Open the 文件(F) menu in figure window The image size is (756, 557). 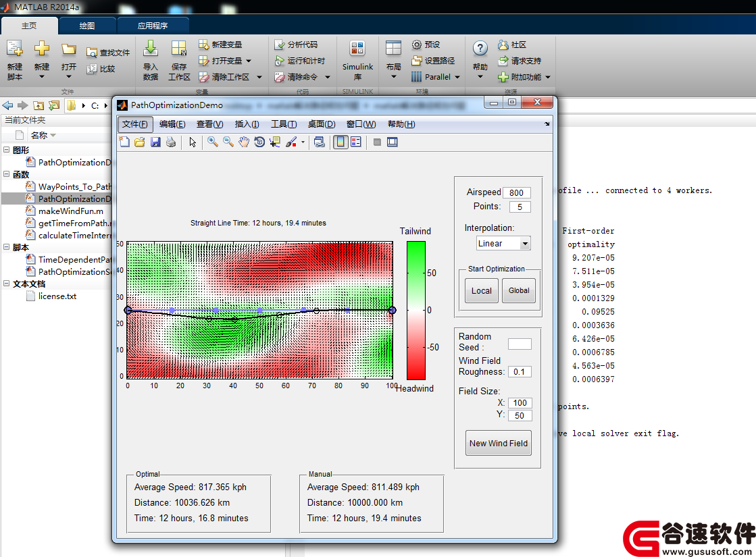click(135, 124)
